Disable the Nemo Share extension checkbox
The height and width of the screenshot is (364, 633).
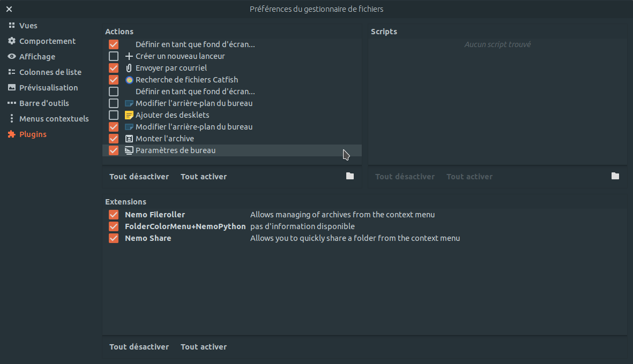tap(114, 238)
